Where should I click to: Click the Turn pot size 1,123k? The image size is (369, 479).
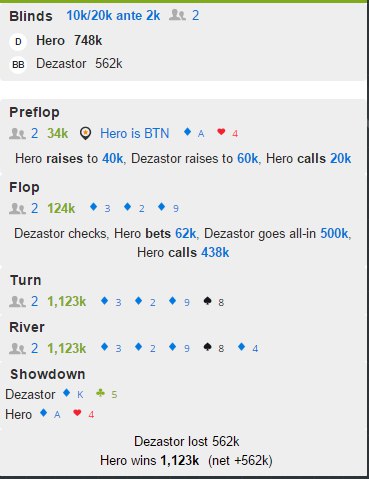pos(67,302)
